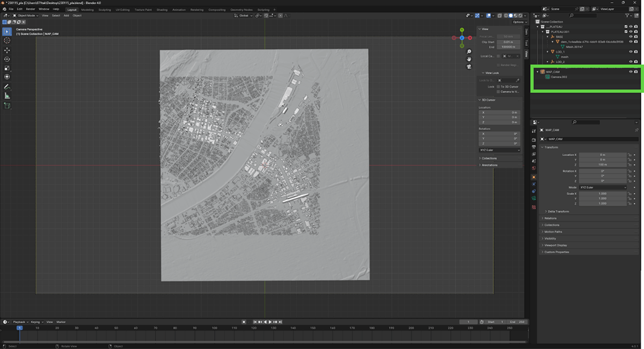Hide MAP_CAM collection with eye icon
644x349 pixels.
(631, 71)
